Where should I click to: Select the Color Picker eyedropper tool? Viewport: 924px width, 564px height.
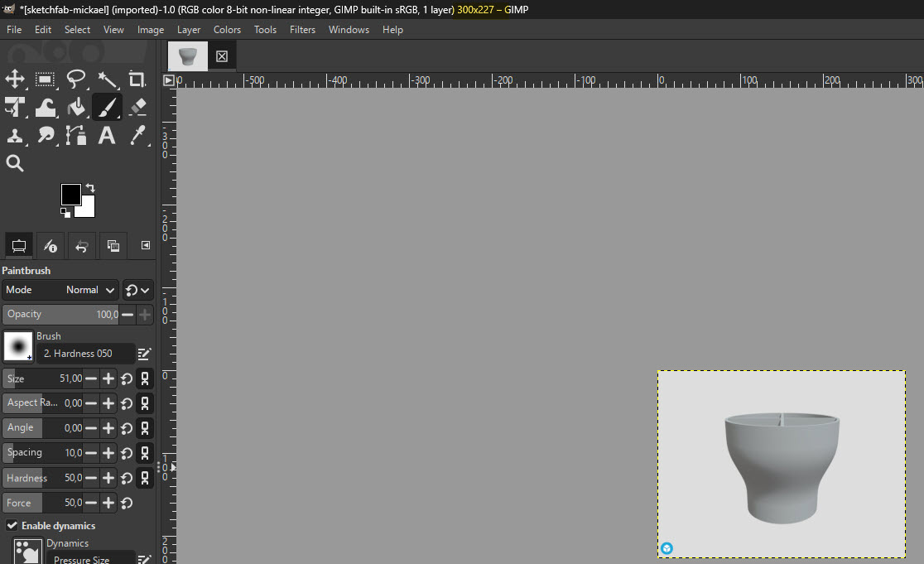[x=137, y=136]
